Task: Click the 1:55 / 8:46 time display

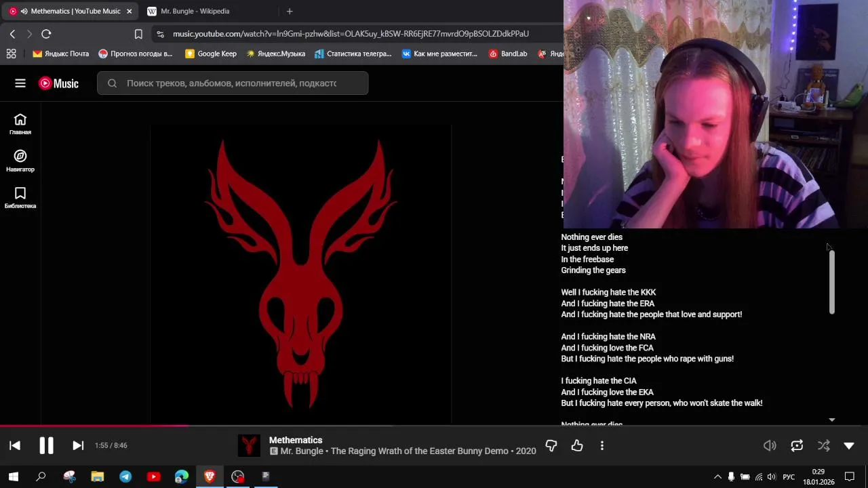Action: point(111,445)
